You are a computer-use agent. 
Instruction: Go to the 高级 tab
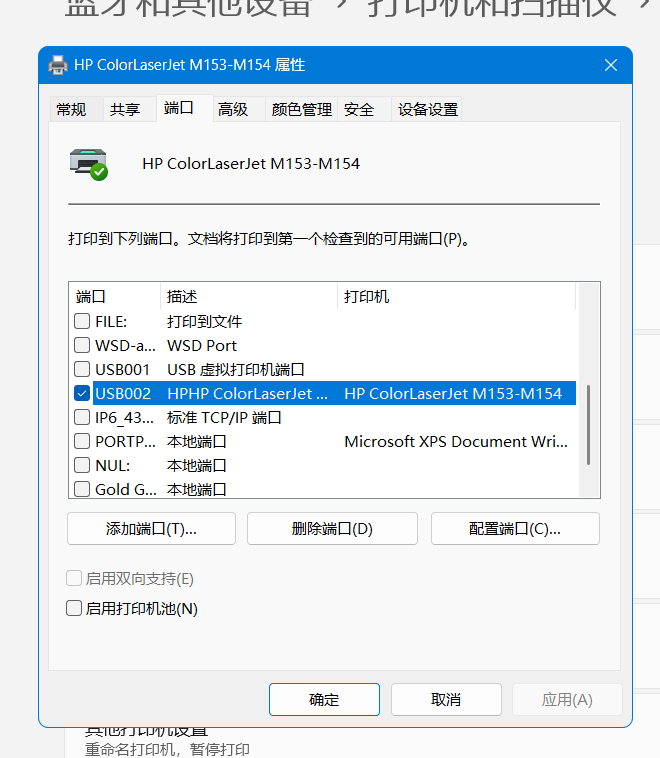[x=233, y=110]
